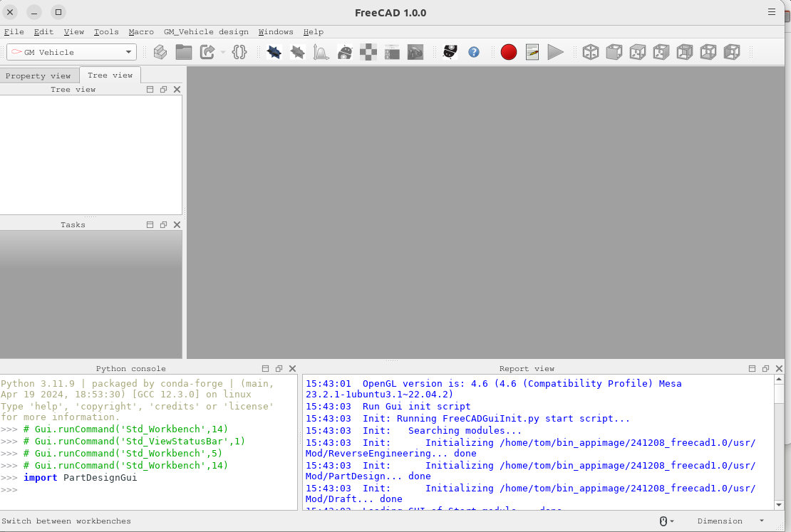Open the GM_Vehicle design menu
The height and width of the screenshot is (532, 791).
pos(206,32)
